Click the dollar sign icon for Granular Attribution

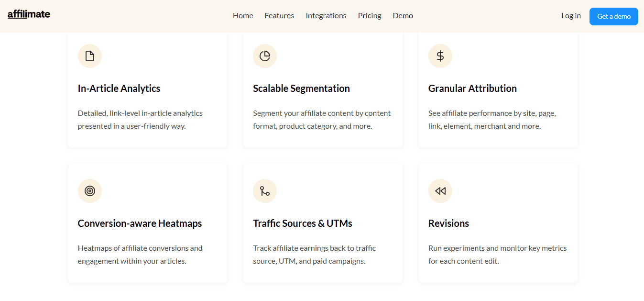click(440, 56)
